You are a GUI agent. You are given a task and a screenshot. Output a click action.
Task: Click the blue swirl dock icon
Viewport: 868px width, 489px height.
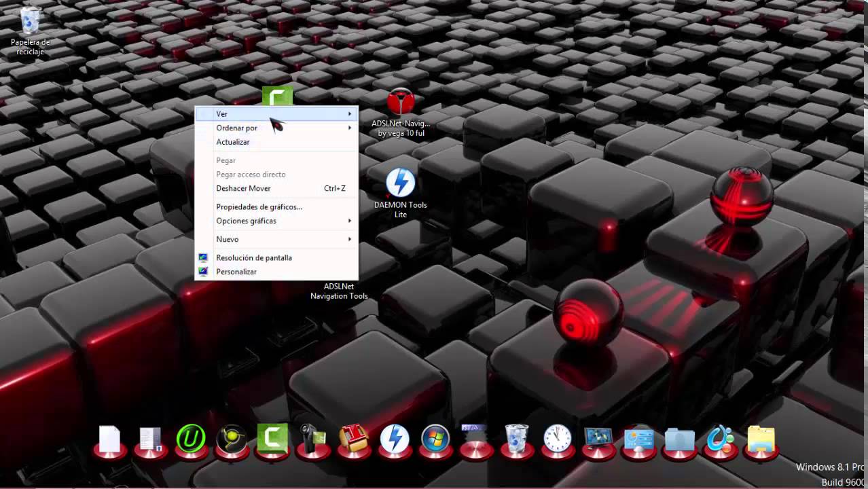pyautogui.click(x=721, y=439)
